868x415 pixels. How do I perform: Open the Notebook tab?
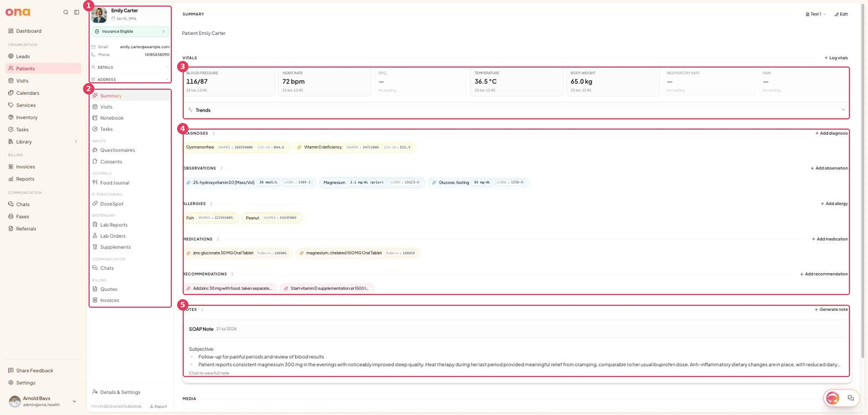tap(130, 118)
